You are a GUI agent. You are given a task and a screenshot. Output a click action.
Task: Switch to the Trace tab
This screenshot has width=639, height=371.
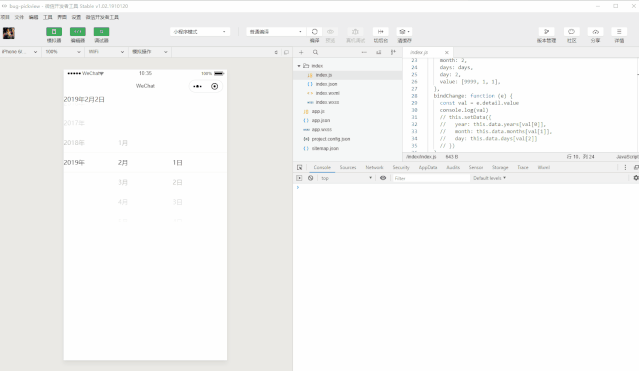coord(523,168)
